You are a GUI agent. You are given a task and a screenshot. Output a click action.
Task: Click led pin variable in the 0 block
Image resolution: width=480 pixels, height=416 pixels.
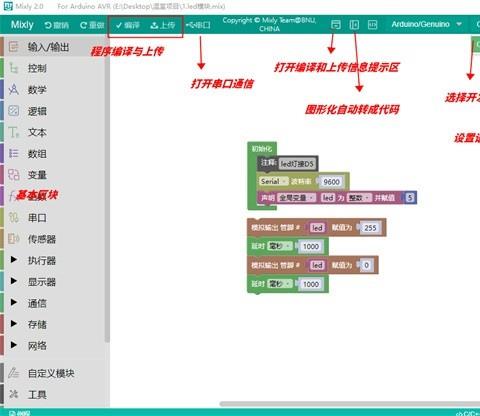coord(317,265)
